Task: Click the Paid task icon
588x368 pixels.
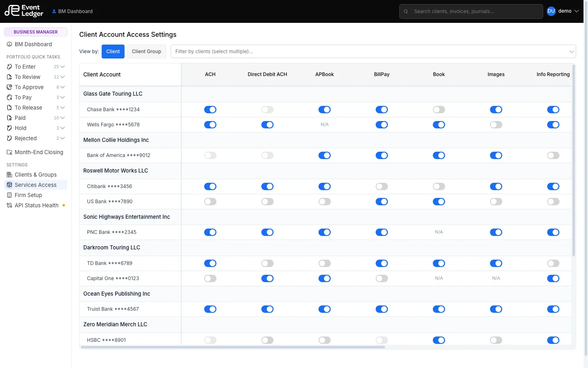Action: 9,118
